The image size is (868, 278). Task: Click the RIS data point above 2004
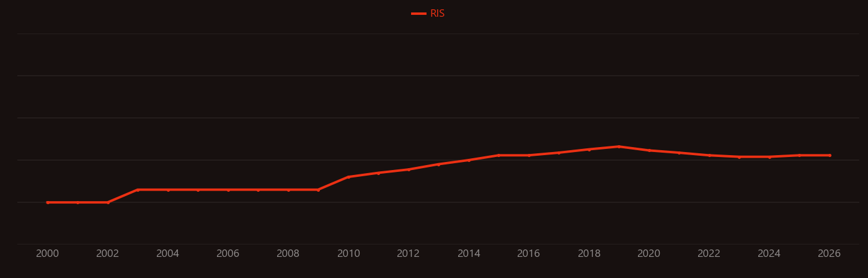[x=168, y=190]
